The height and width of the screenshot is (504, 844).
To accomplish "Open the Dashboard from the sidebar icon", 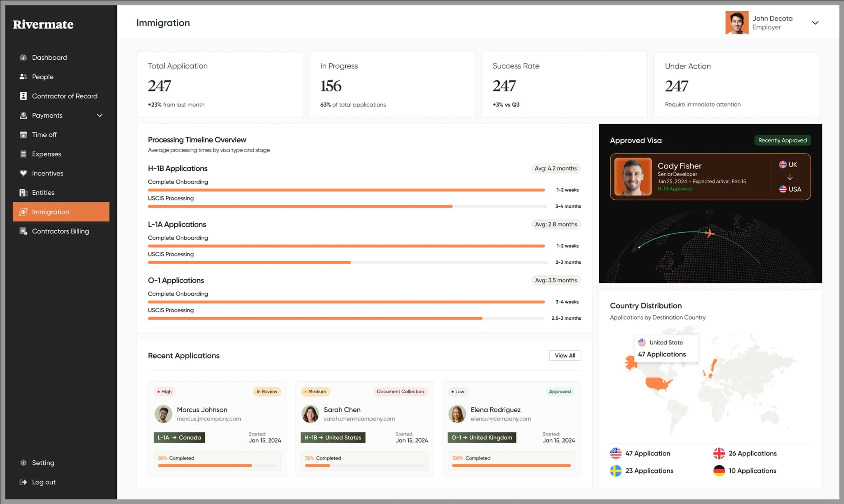I will point(23,57).
